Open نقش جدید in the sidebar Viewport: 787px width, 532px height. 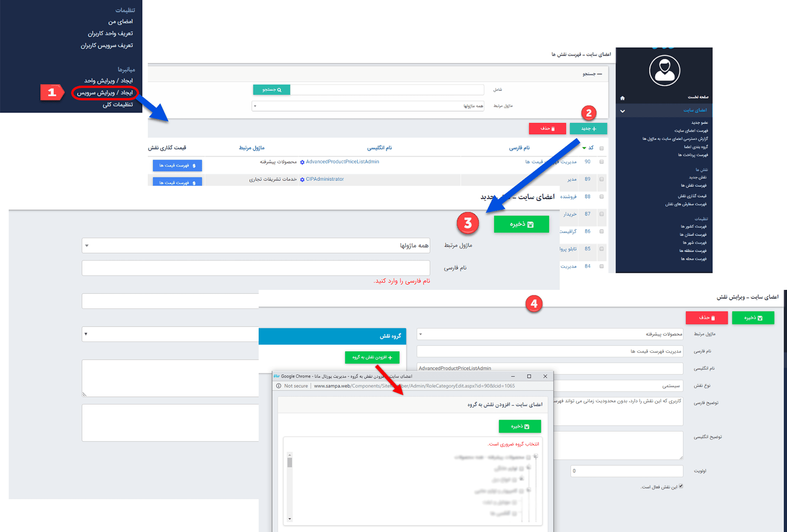[698, 177]
